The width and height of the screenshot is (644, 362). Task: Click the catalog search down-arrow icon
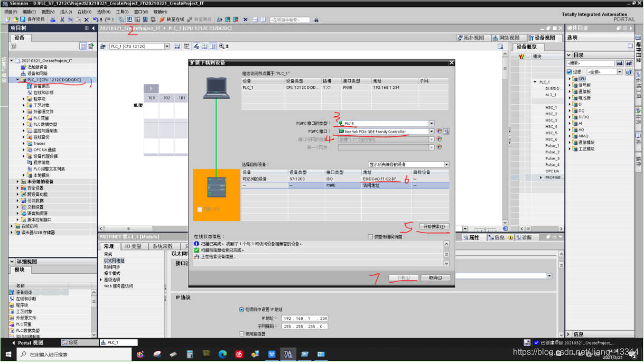(x=619, y=63)
